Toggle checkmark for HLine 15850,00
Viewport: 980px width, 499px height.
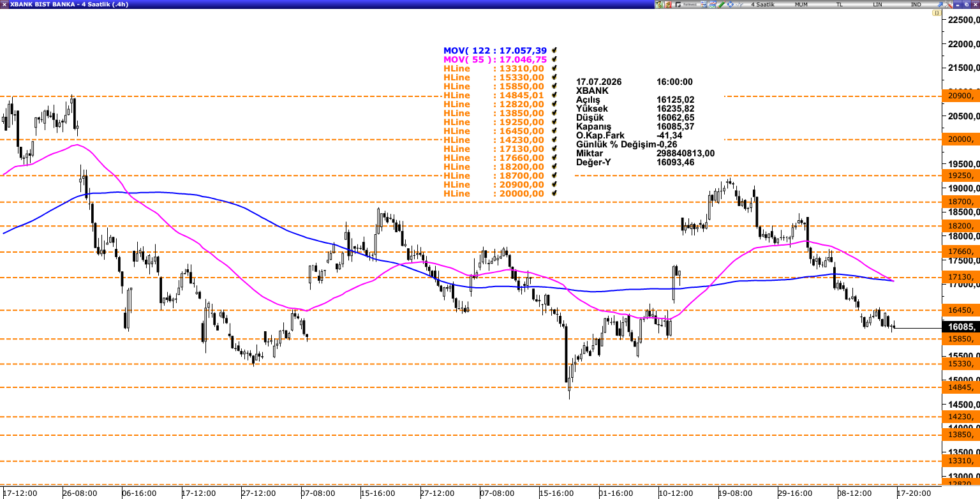554,86
